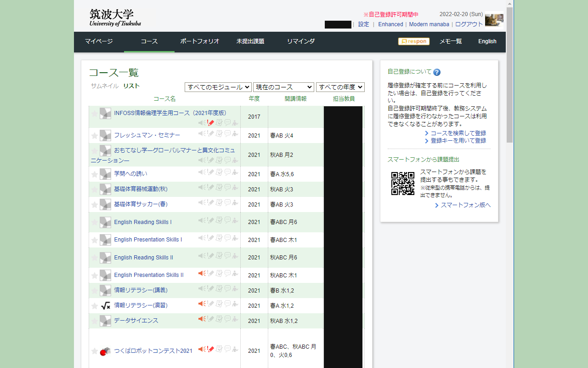
Task: Switch to the ポートフォリオ tab
Action: (199, 41)
